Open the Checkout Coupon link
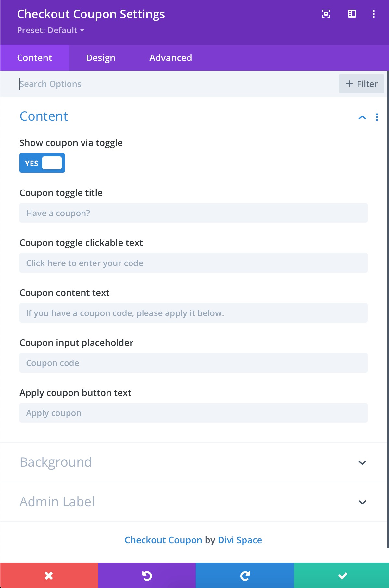 point(163,540)
